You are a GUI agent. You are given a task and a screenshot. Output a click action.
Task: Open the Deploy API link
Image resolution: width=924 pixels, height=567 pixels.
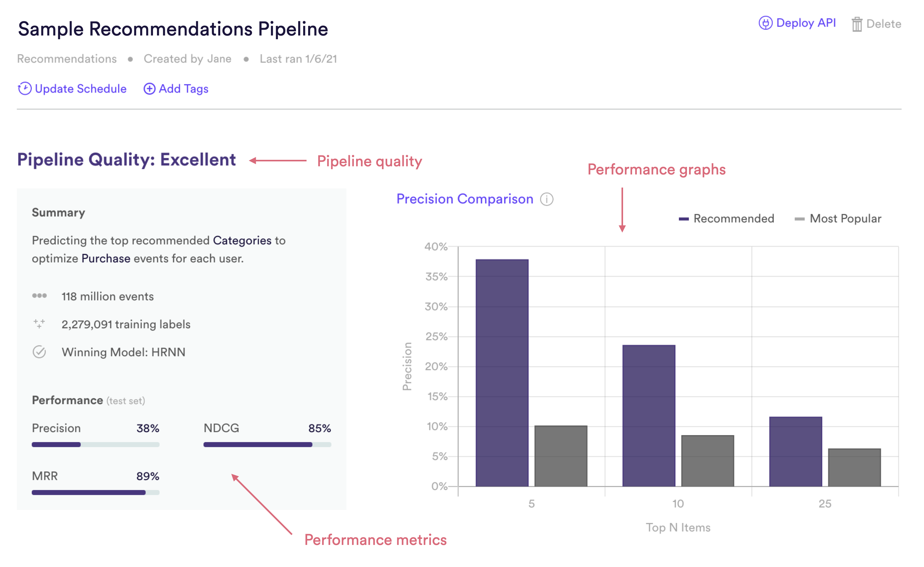(x=806, y=23)
